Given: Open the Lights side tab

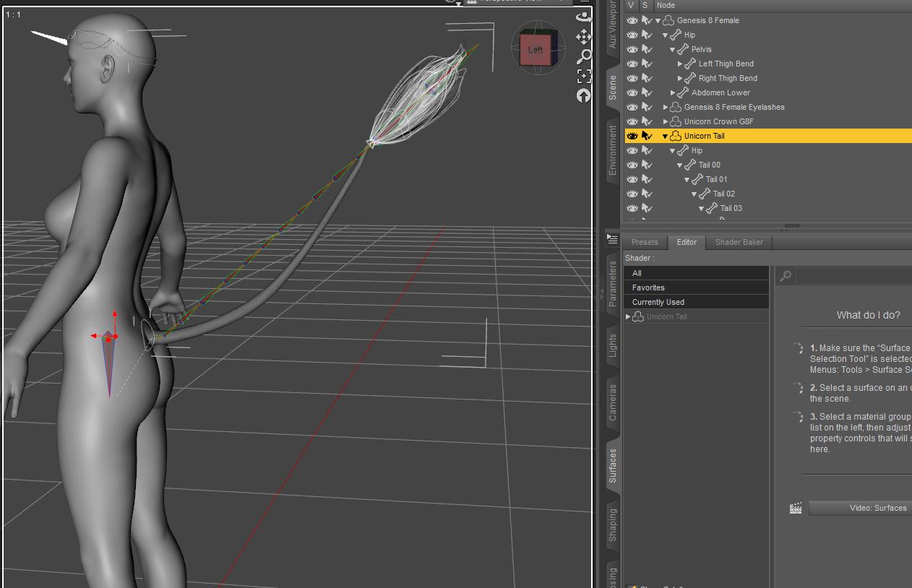Looking at the screenshot, I should click(x=613, y=345).
